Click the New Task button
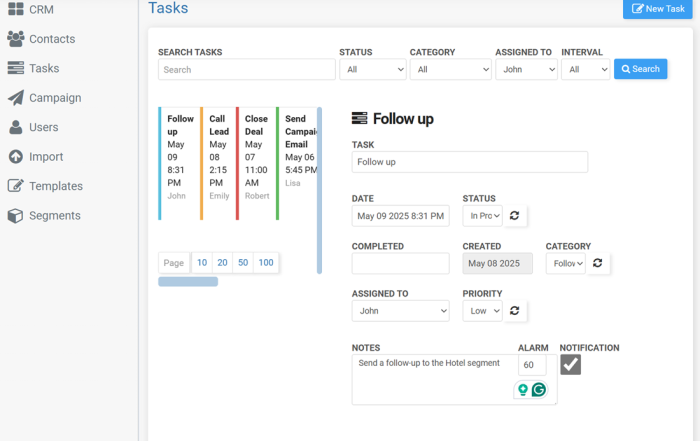 [x=658, y=9]
